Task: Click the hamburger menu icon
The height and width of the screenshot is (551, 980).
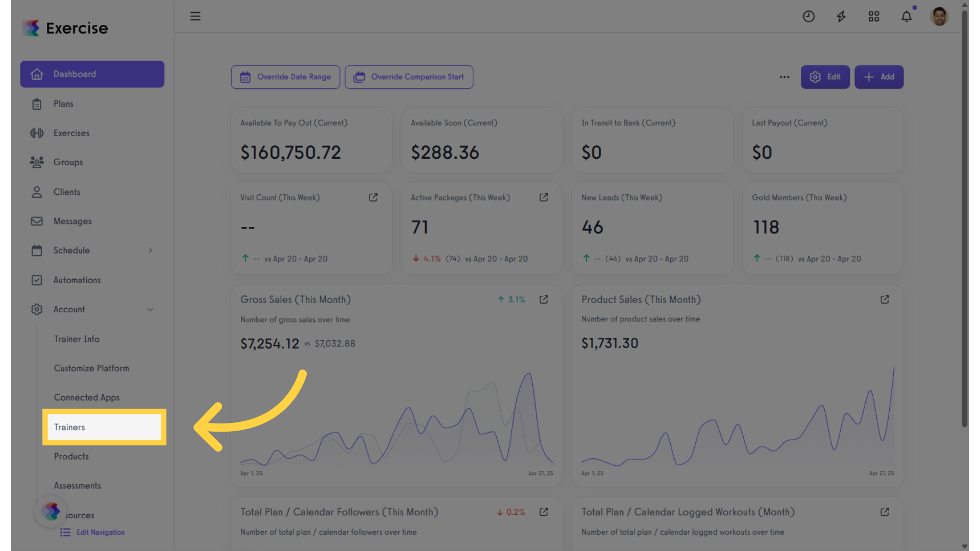Action: tap(195, 16)
